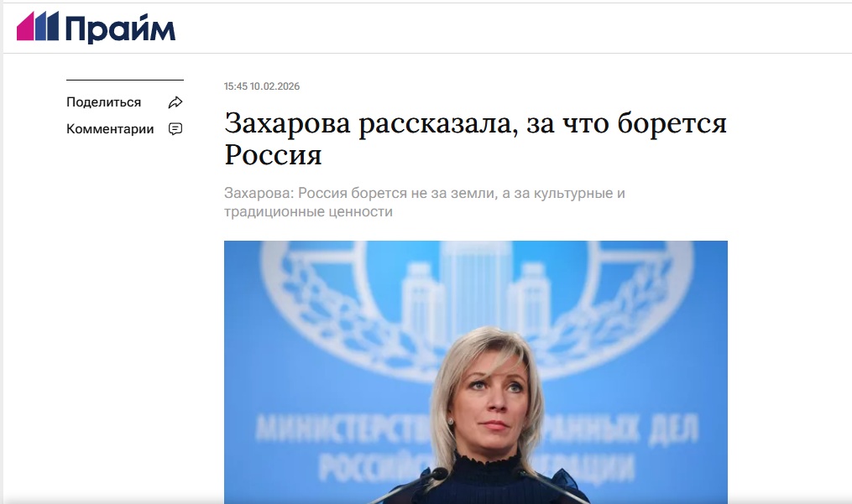852x504 pixels.
Task: Click the grey subtitle about культурные ценности
Action: [425, 202]
